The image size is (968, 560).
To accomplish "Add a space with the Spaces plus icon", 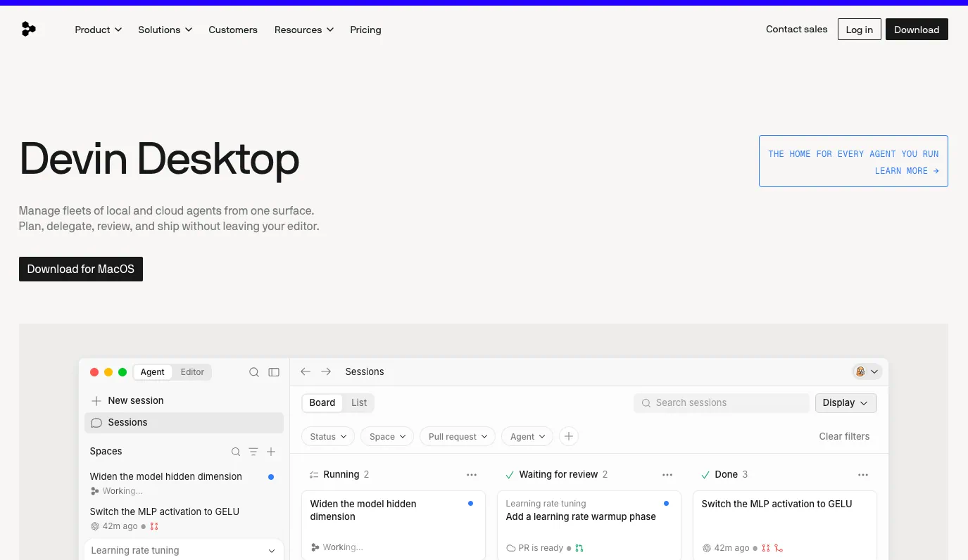I will [x=271, y=452].
